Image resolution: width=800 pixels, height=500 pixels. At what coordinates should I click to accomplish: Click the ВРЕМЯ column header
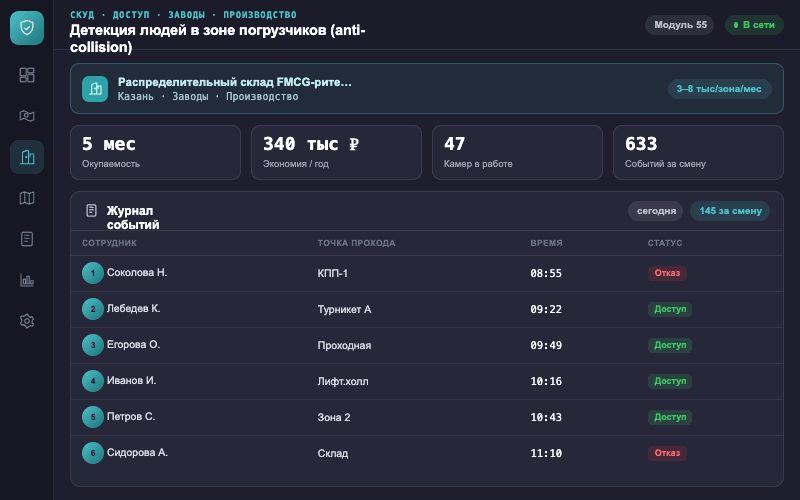pos(546,243)
